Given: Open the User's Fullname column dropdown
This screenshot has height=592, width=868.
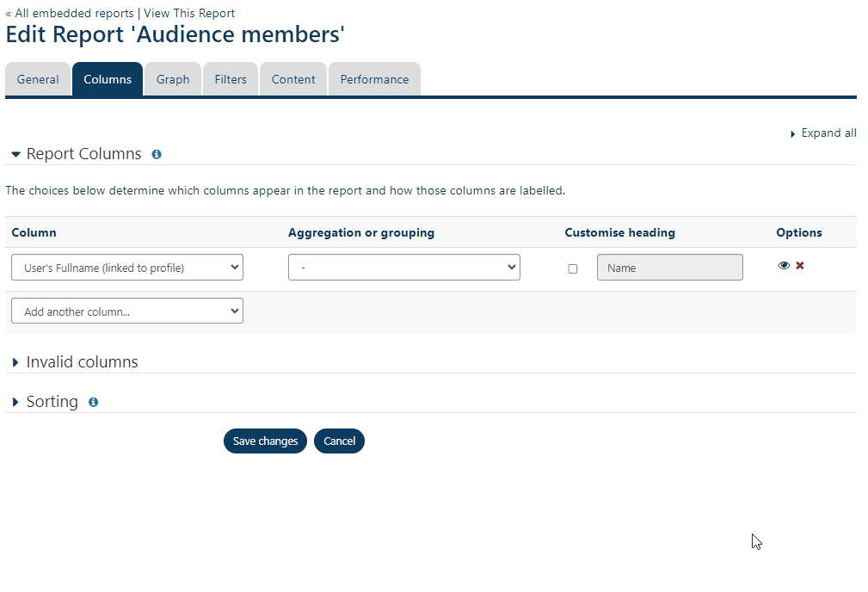Looking at the screenshot, I should 127,268.
